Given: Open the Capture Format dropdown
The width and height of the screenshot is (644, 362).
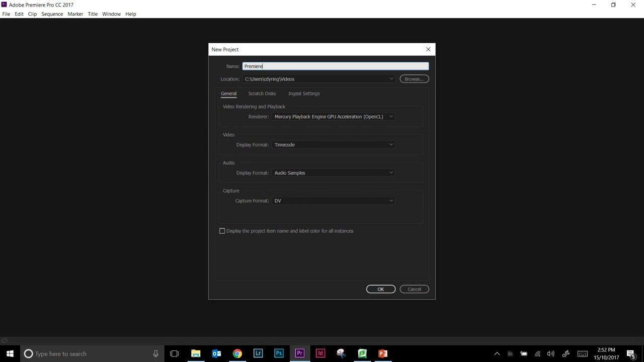Looking at the screenshot, I should [333, 201].
